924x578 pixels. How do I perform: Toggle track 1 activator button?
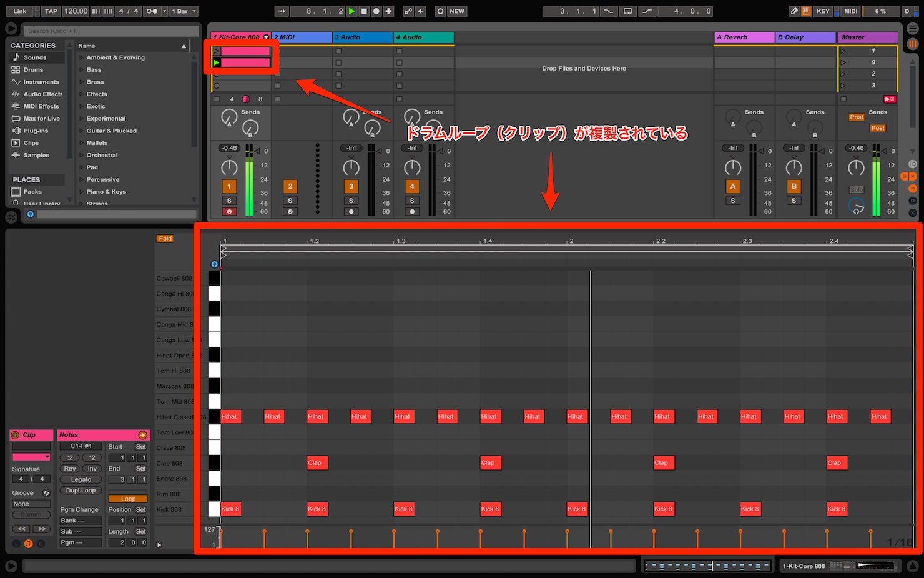[229, 186]
